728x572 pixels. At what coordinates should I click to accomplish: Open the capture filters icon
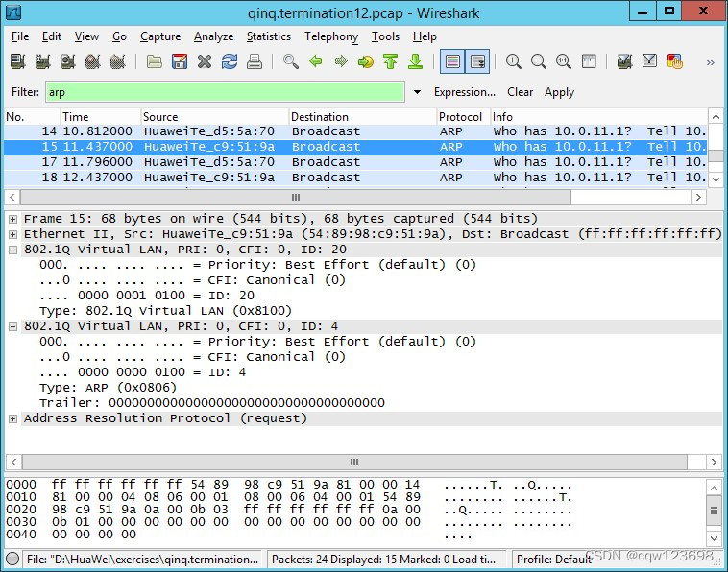tap(625, 61)
